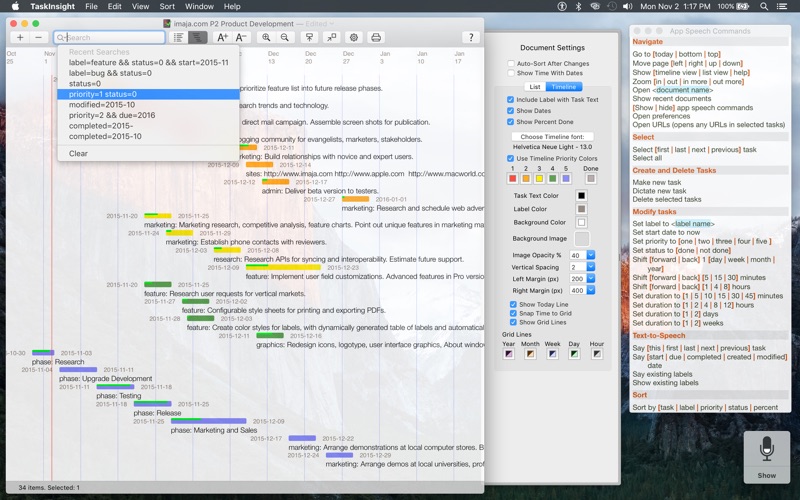Zoom in the timeline with magnifier plus
The height and width of the screenshot is (500, 800).
[x=266, y=37]
